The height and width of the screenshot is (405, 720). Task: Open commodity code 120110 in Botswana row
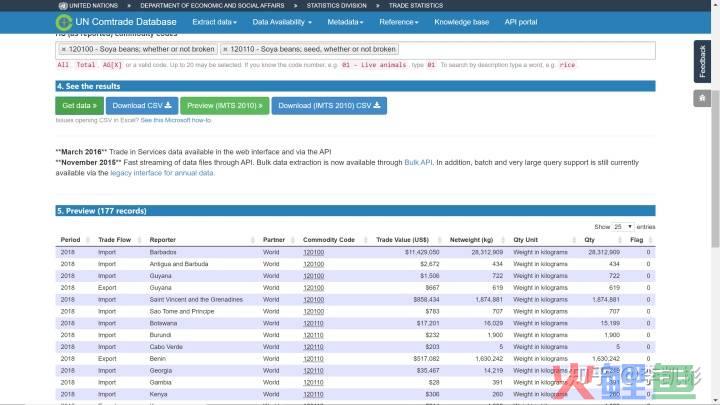313,323
